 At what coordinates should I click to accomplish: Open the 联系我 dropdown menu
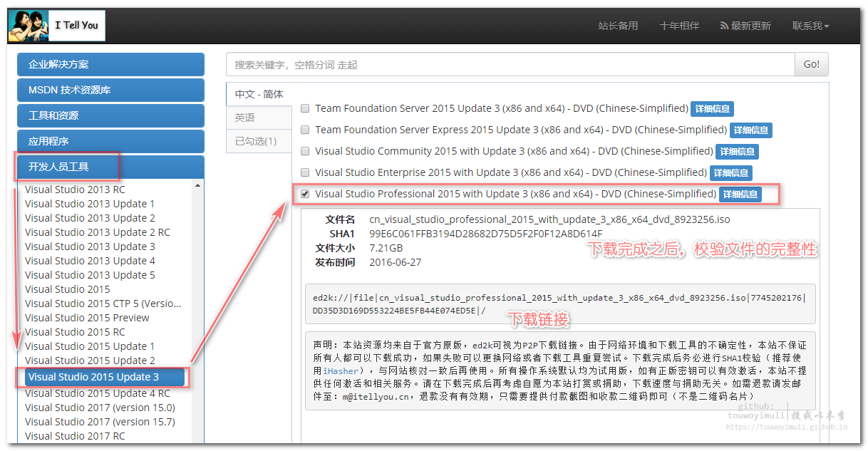tap(810, 26)
